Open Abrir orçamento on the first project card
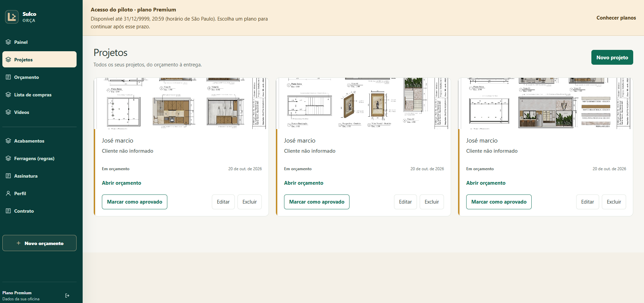Image resolution: width=644 pixels, height=303 pixels. 121,183
